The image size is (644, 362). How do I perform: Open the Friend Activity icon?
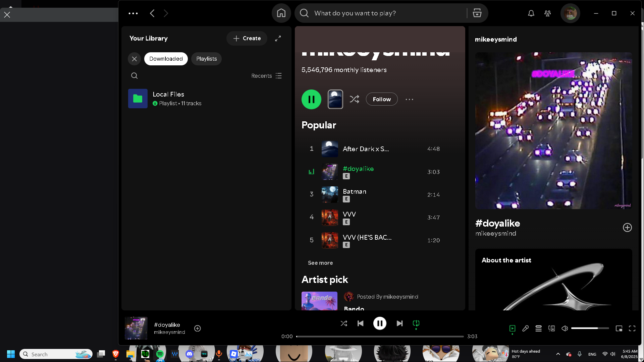coord(547,13)
